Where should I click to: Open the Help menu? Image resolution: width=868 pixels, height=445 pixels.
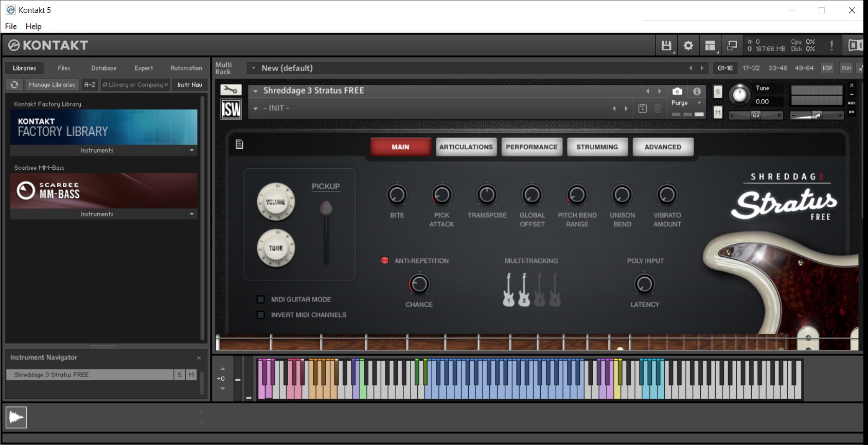click(x=33, y=26)
